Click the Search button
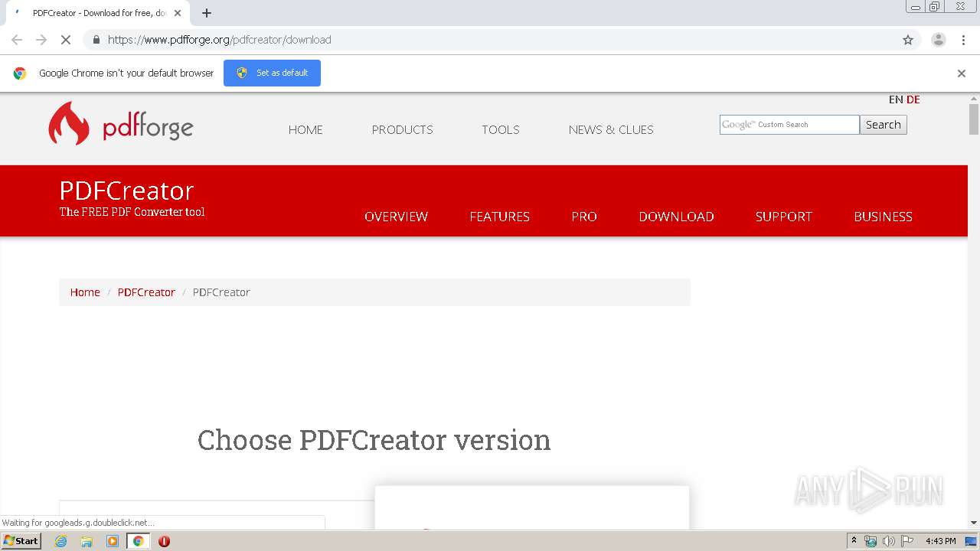 (884, 125)
